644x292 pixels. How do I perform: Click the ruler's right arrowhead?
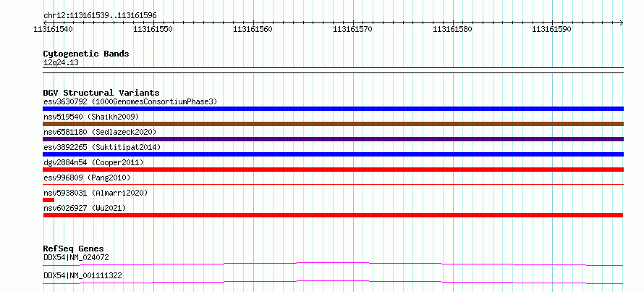[x=622, y=22]
